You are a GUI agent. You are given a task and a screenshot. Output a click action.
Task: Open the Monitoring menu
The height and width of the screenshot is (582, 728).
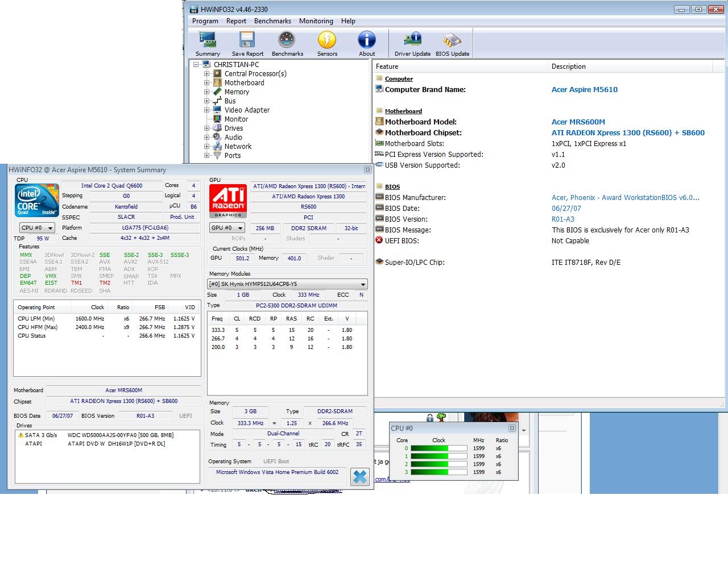[x=316, y=21]
